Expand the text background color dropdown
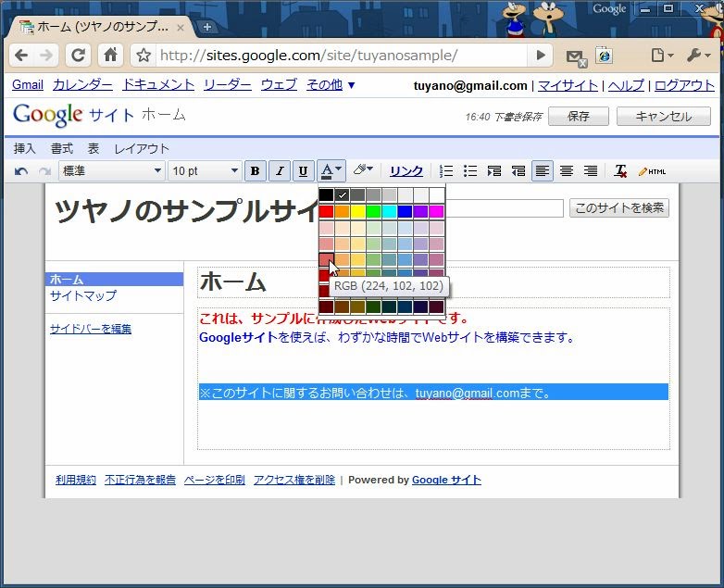The image size is (724, 588). (363, 170)
